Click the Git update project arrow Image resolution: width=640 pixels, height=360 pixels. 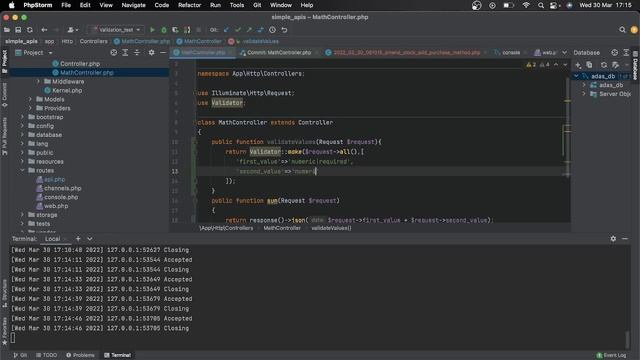[227, 30]
